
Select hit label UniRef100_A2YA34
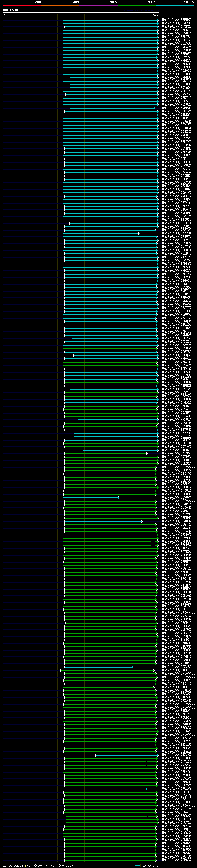pos(177,88)
